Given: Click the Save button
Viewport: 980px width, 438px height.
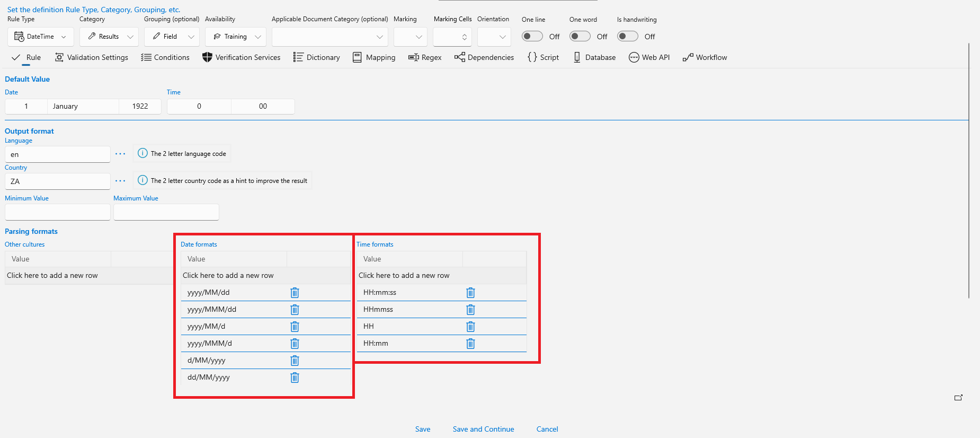Looking at the screenshot, I should (x=423, y=429).
